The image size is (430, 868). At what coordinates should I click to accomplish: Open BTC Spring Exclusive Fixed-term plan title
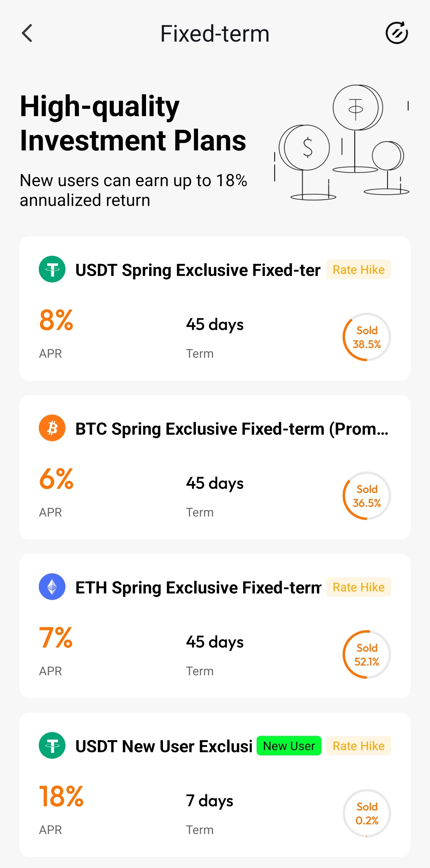(x=232, y=429)
